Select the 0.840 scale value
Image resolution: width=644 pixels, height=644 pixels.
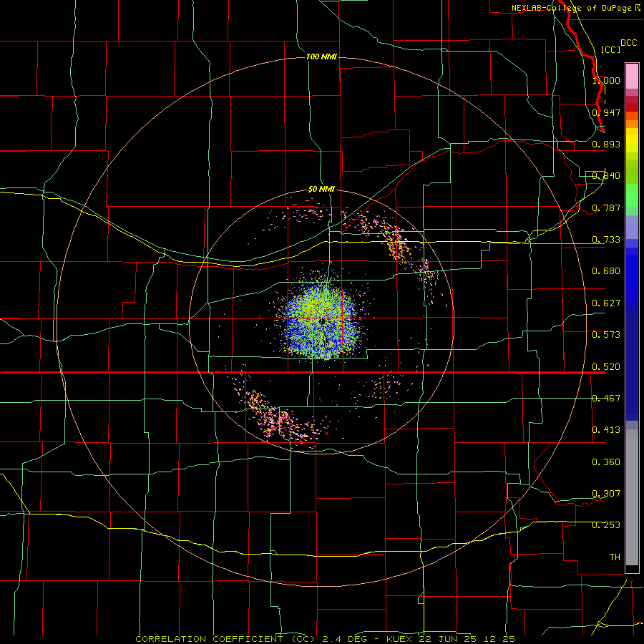tap(606, 176)
